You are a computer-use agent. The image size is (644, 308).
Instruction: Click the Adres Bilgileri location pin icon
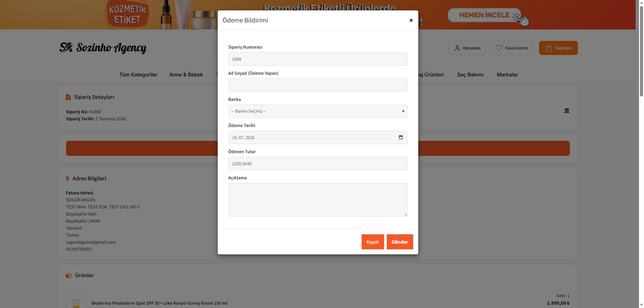(67, 179)
